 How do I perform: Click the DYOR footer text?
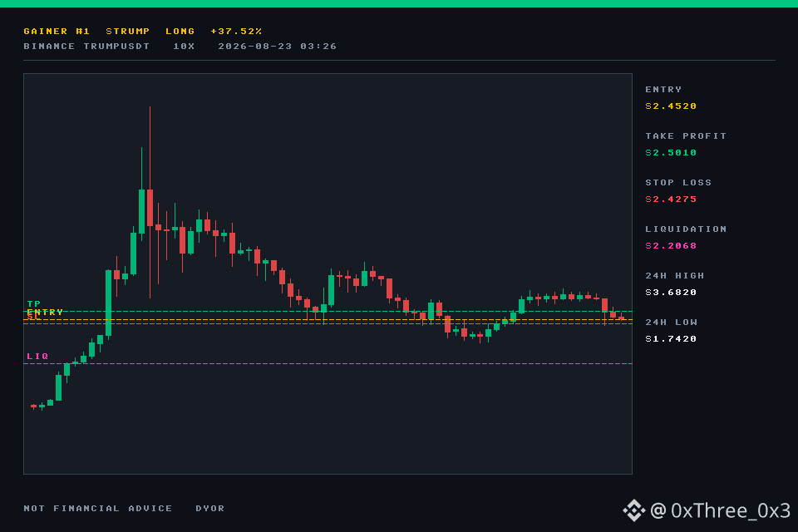[209, 509]
